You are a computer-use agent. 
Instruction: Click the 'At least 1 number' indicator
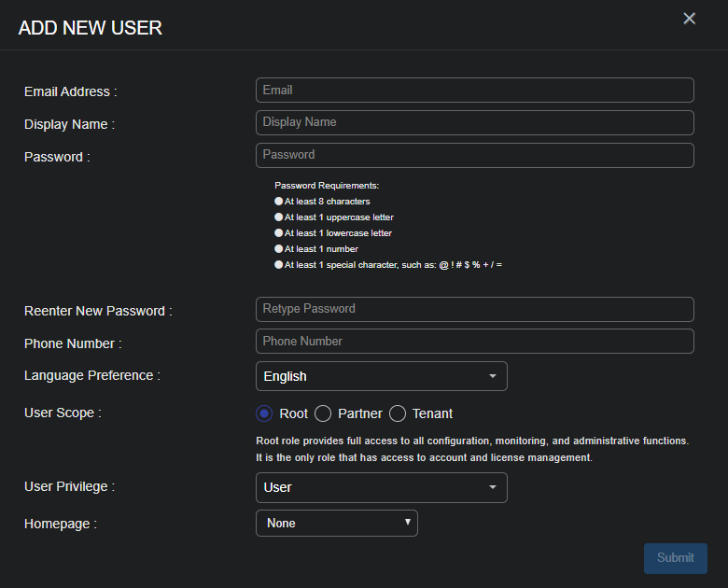pyautogui.click(x=278, y=249)
